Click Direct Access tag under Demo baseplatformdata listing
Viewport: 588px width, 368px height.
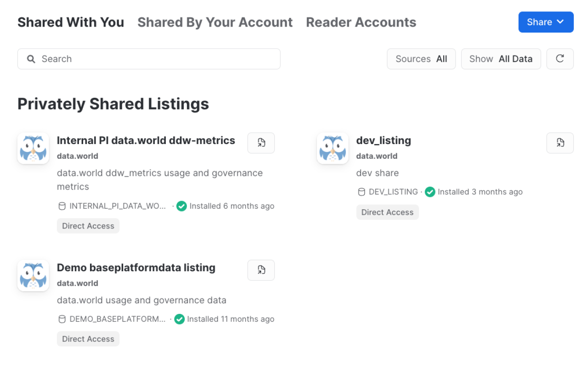tap(88, 339)
